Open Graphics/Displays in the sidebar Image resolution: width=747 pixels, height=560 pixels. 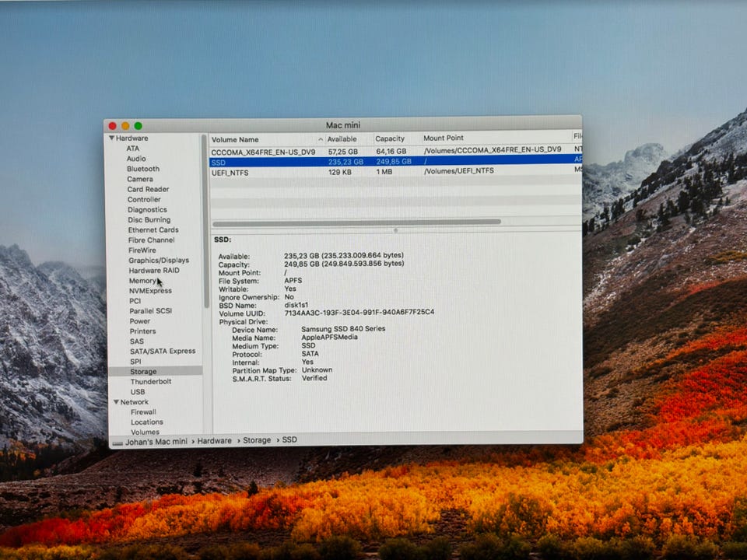159,261
